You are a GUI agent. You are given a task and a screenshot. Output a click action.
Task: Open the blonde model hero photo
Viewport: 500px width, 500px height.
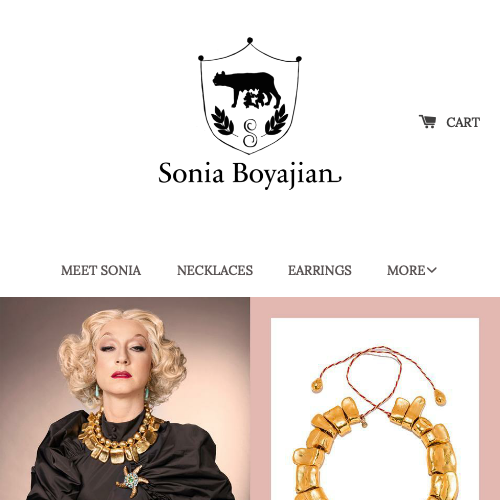[125, 399]
